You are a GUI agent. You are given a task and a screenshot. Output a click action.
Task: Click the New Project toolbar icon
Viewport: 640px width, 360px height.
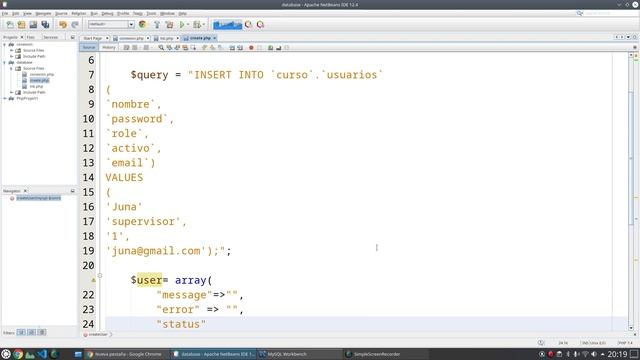[x=21, y=24]
